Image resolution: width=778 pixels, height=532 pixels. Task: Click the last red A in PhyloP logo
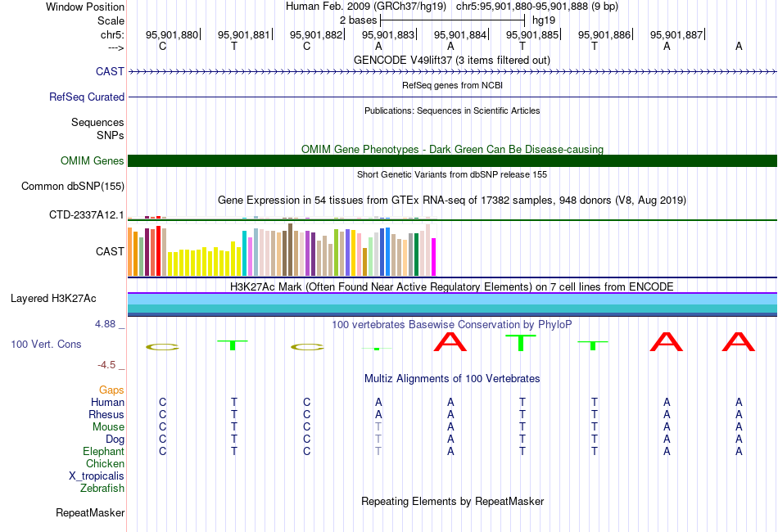(739, 341)
